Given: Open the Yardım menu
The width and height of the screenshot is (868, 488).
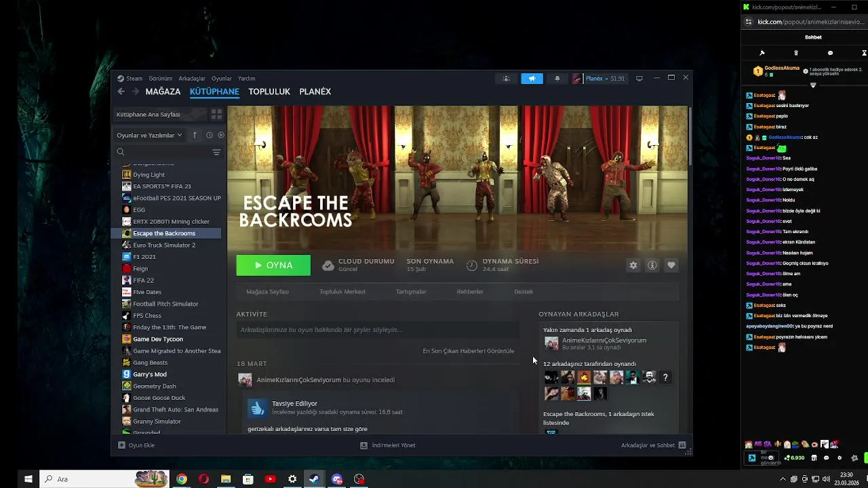Looking at the screenshot, I should (247, 79).
